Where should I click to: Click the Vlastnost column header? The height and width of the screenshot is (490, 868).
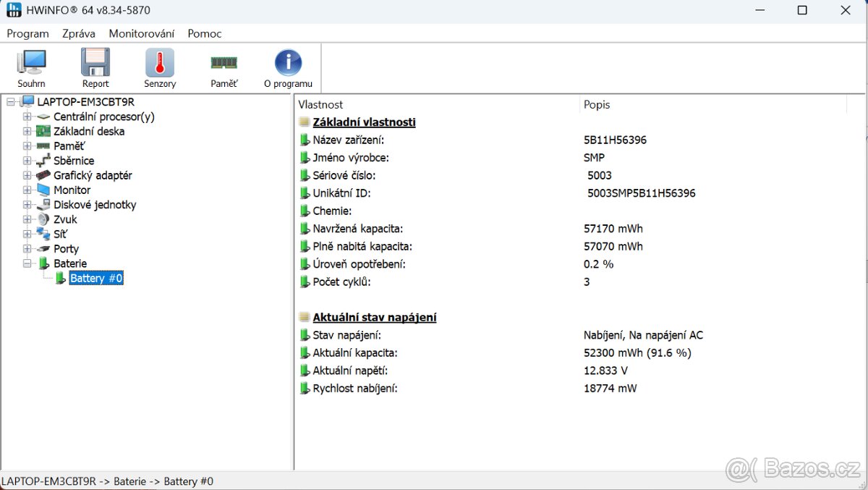click(x=320, y=105)
